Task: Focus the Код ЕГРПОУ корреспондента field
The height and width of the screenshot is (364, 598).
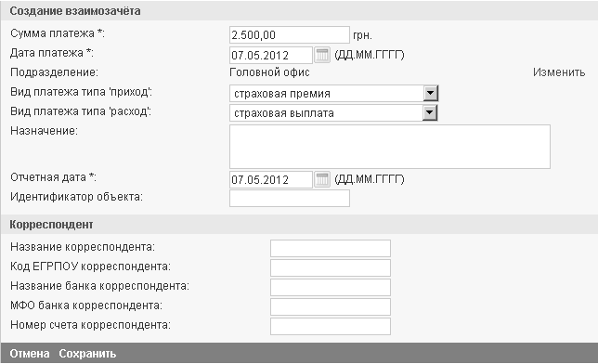Action: pos(331,267)
